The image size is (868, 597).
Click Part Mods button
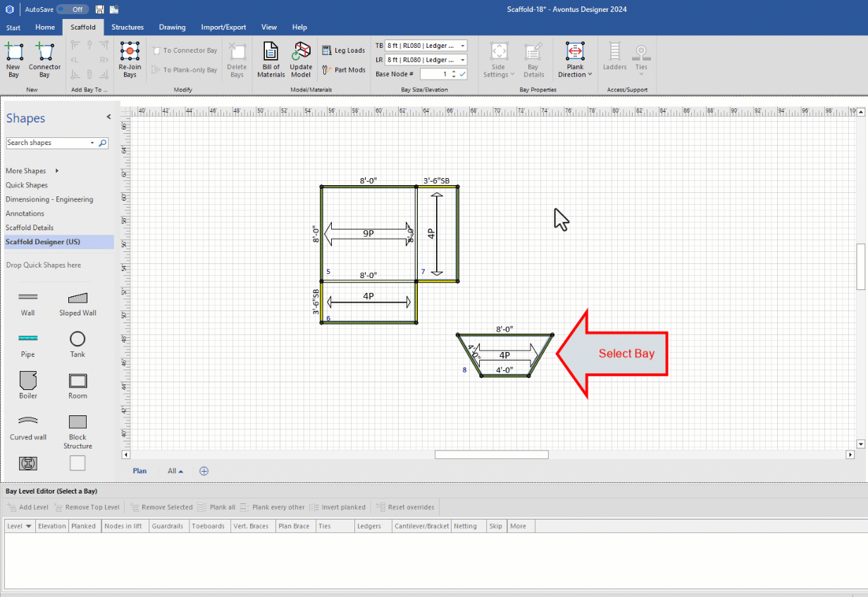pyautogui.click(x=344, y=70)
